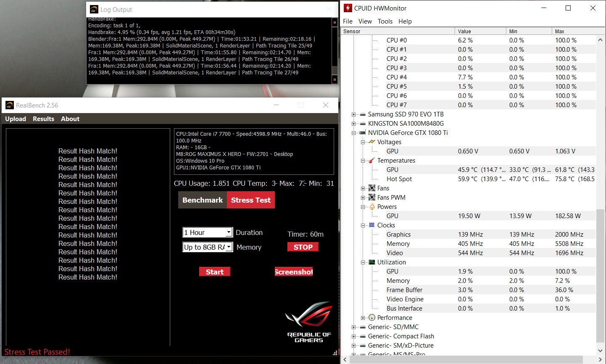Screen dimensions: 606x364
Task: Expand the KINGSTON SA1000M8480G node
Action: (x=354, y=124)
